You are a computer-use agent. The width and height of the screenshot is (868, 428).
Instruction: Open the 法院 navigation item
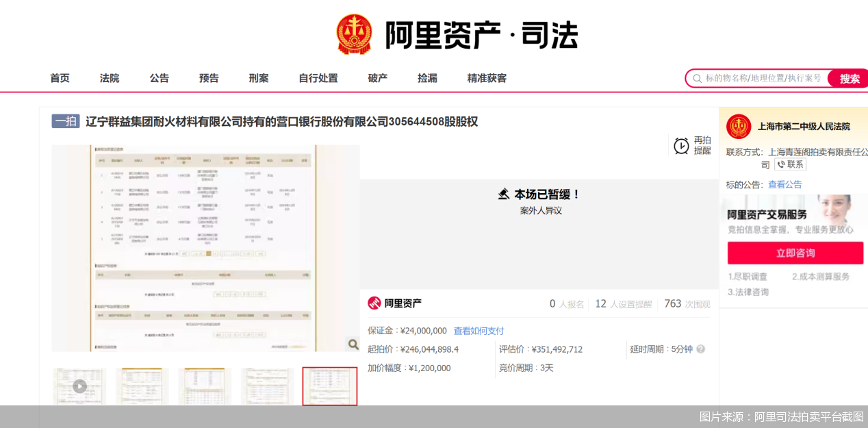110,78
